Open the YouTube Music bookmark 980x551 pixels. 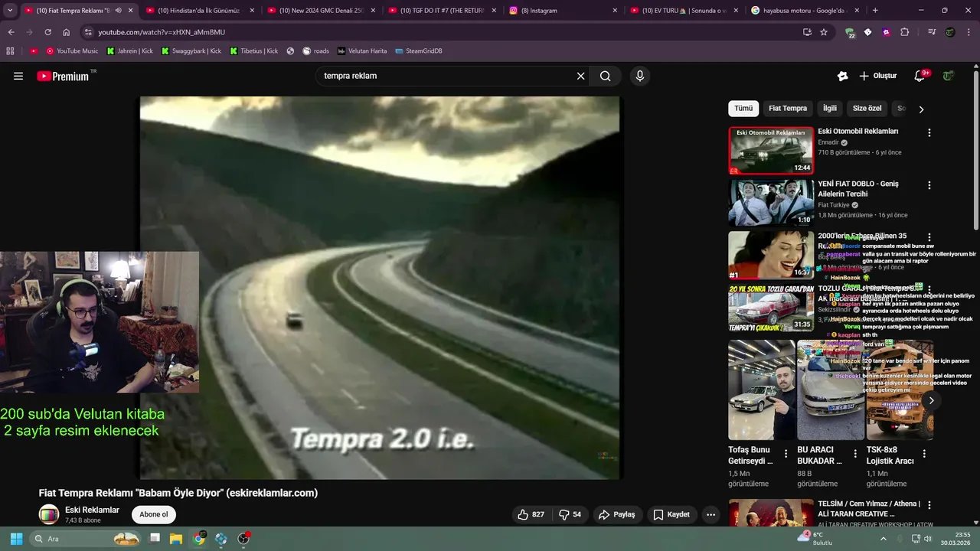coord(72,51)
